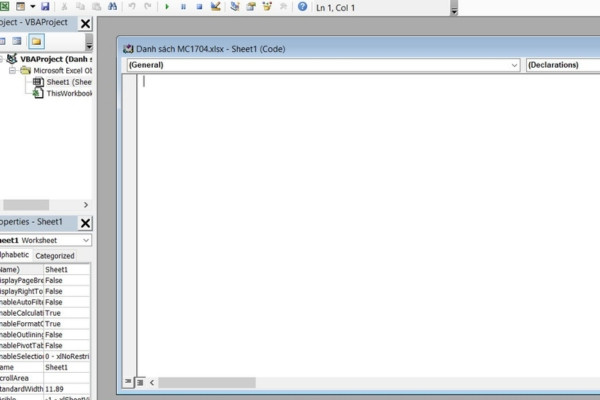Select the Microsoft Excel Objects folder
This screenshot has height=400, width=600.
click(62, 70)
